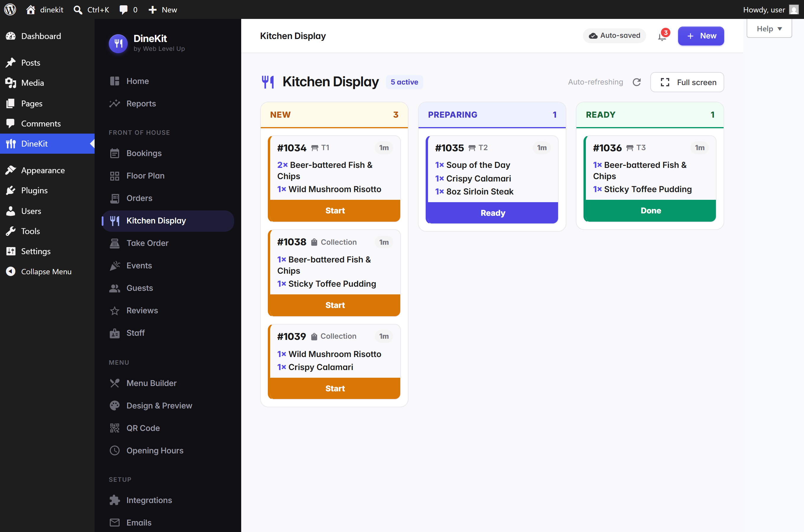
Task: Open the Reports section
Action: click(168, 103)
